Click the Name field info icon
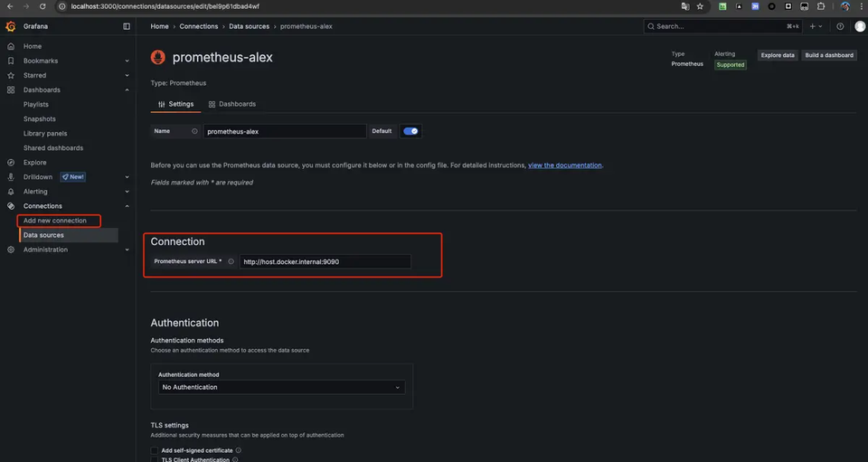Image resolution: width=868 pixels, height=462 pixels. [194, 131]
